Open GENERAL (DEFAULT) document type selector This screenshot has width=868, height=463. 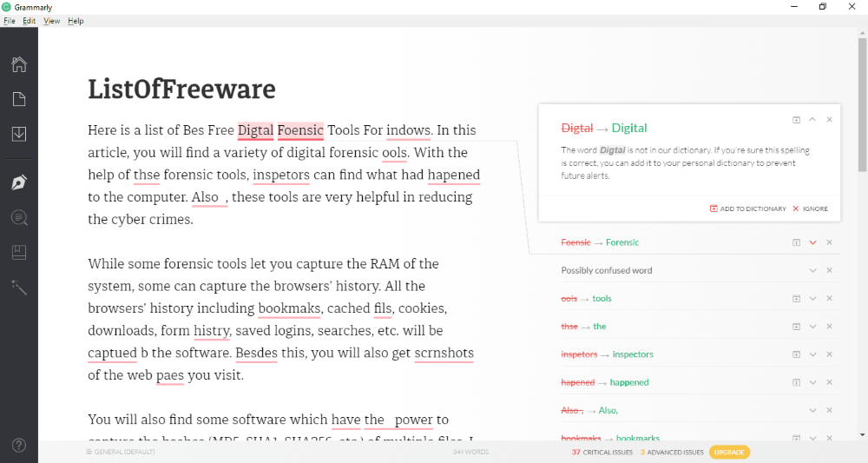(121, 452)
